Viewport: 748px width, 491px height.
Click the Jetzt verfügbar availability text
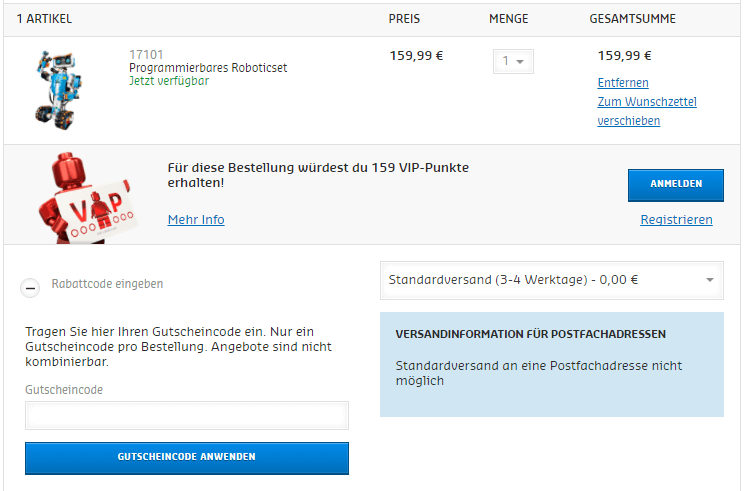169,81
